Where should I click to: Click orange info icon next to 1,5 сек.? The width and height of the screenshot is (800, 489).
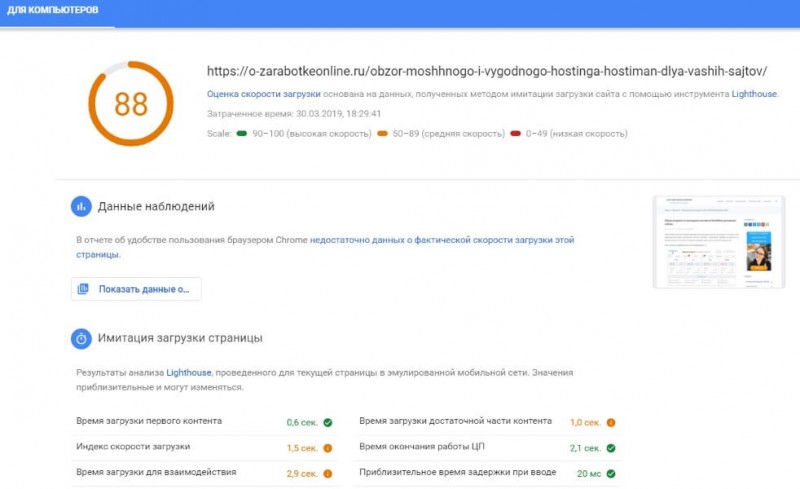[328, 448]
